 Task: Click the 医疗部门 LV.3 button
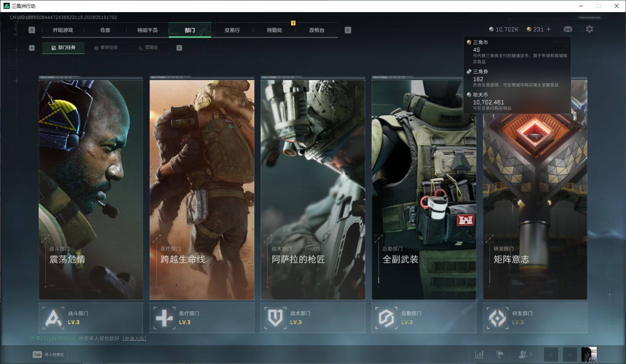[202, 318]
